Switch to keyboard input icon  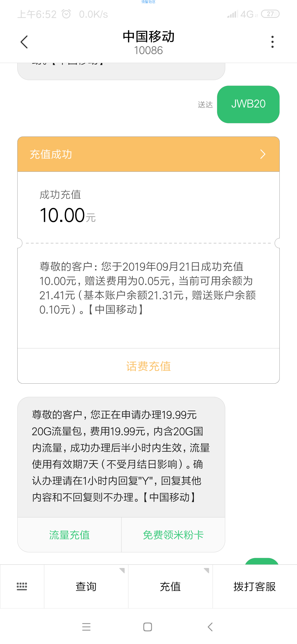(22, 586)
